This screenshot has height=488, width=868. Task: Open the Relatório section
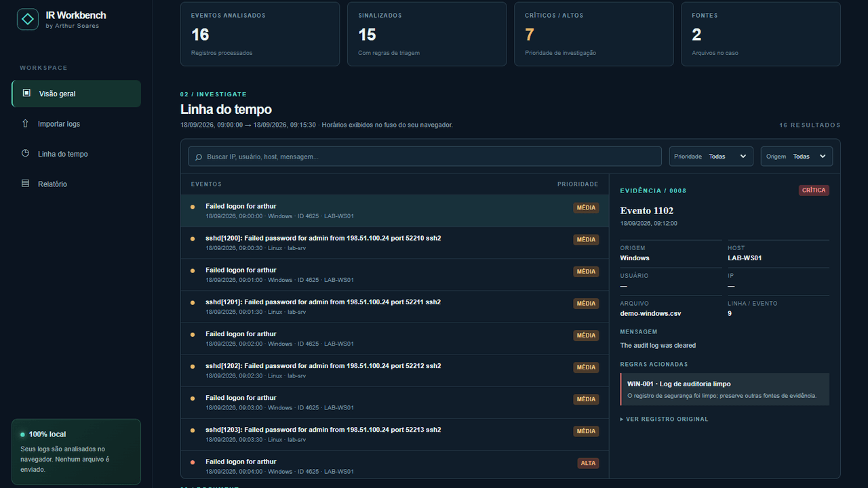(76, 184)
